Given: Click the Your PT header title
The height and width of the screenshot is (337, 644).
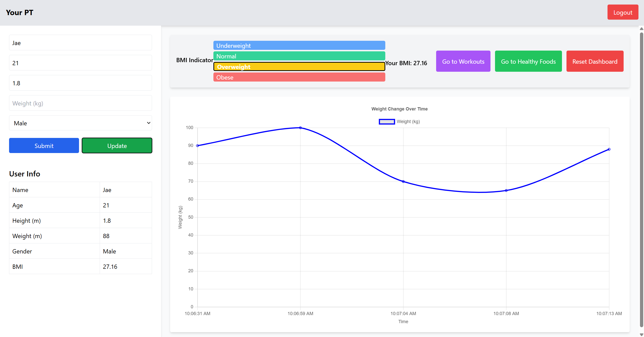Looking at the screenshot, I should click(20, 13).
